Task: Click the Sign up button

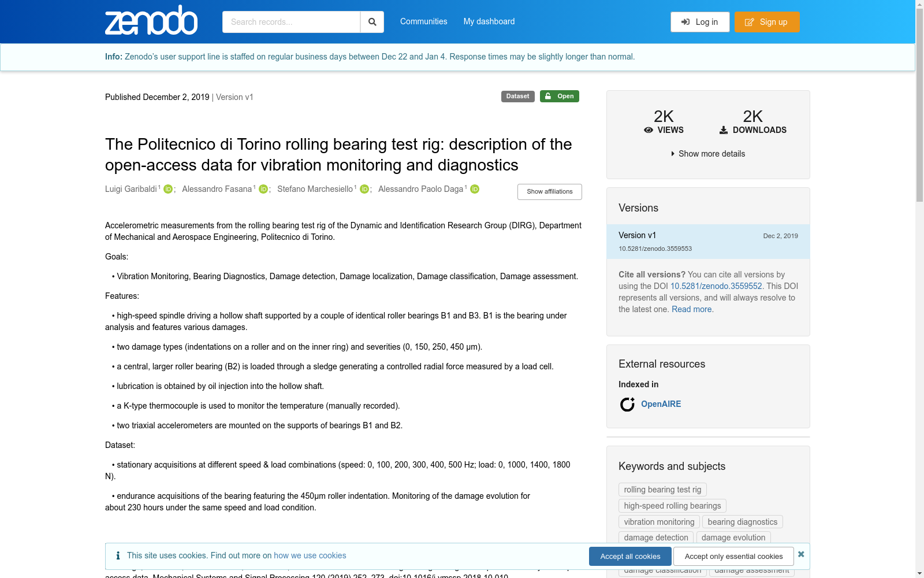Action: tap(767, 22)
